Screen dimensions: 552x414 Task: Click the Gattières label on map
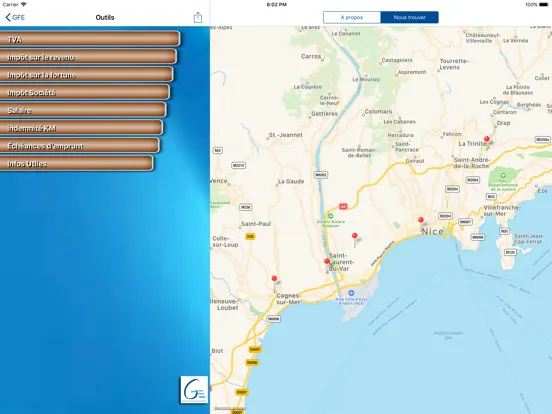click(x=324, y=114)
